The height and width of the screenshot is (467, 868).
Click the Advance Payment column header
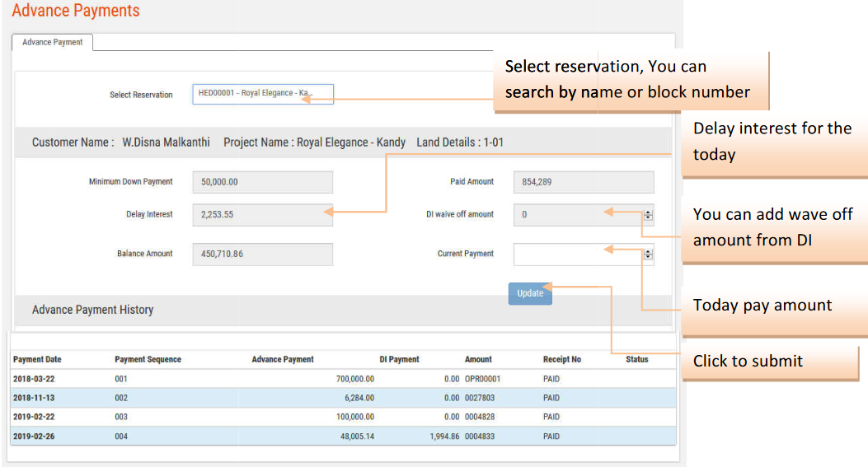[283, 360]
